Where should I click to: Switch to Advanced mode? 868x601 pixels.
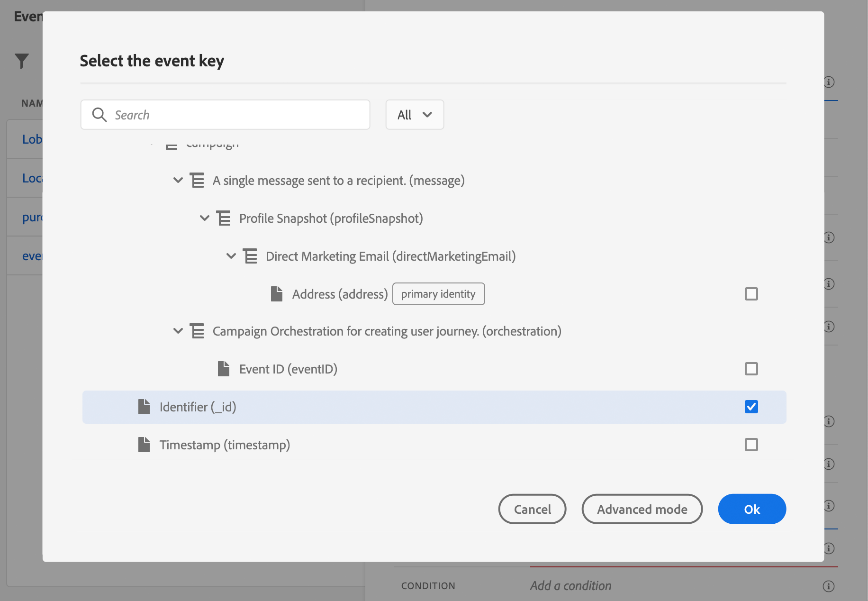click(x=642, y=509)
